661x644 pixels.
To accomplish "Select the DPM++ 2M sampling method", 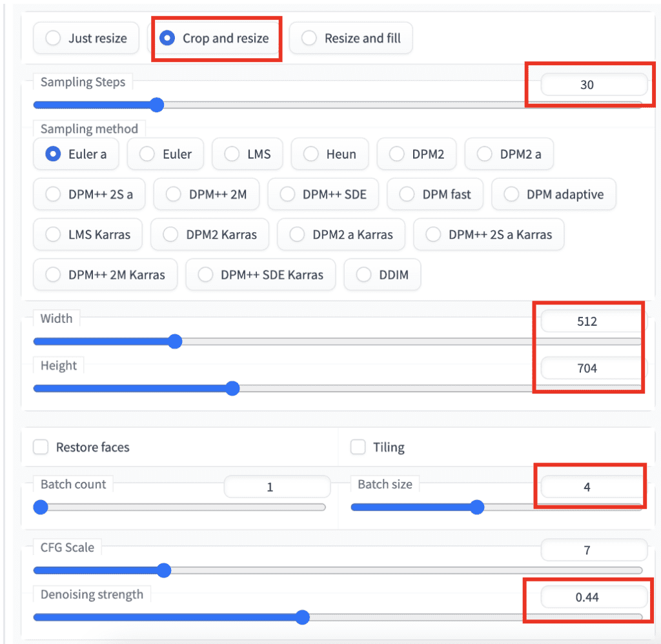I will [x=206, y=194].
